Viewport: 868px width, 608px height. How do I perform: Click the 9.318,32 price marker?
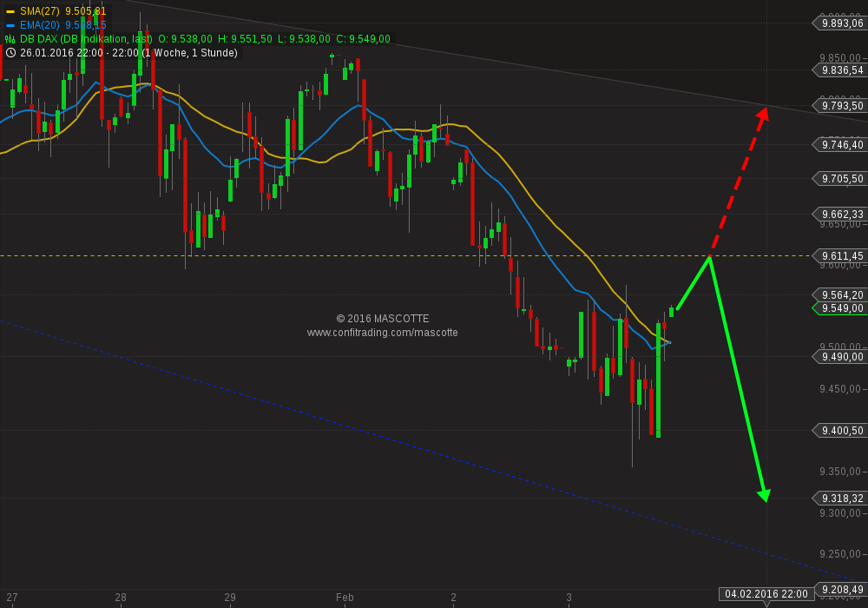pyautogui.click(x=841, y=499)
